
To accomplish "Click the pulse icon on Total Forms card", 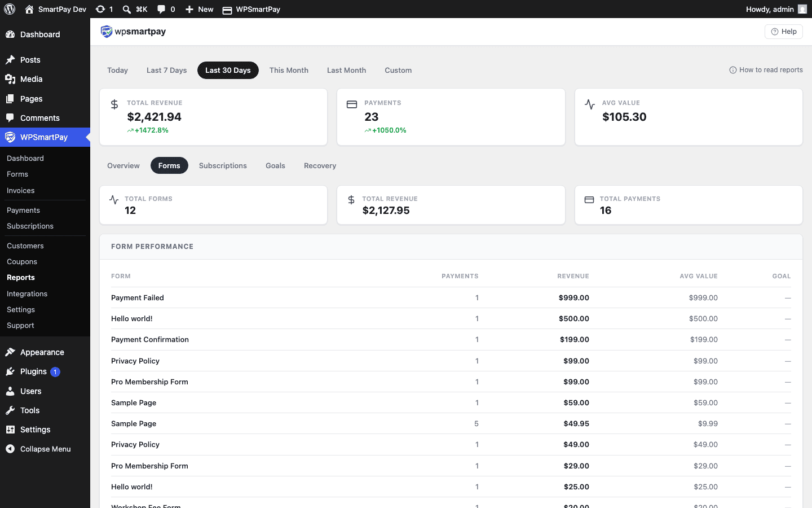I will 114,200.
